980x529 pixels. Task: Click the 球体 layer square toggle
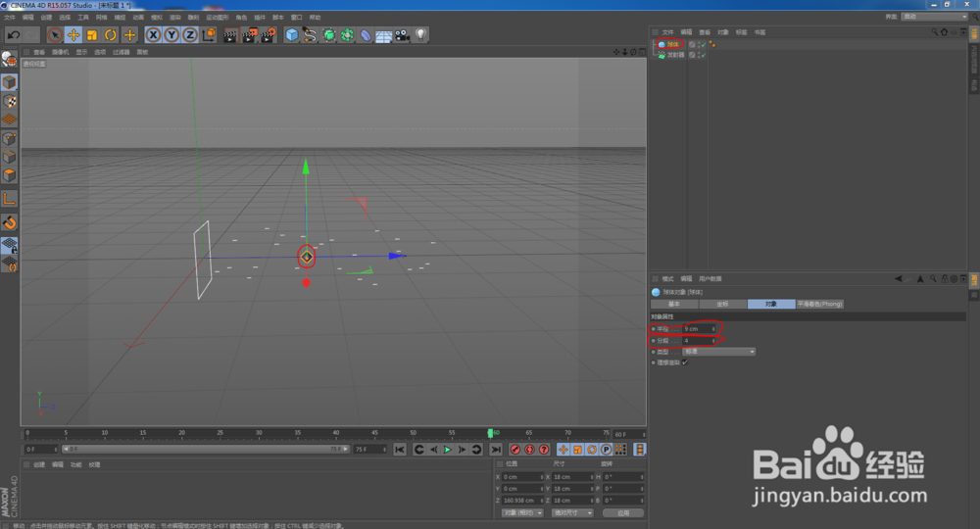tap(692, 44)
